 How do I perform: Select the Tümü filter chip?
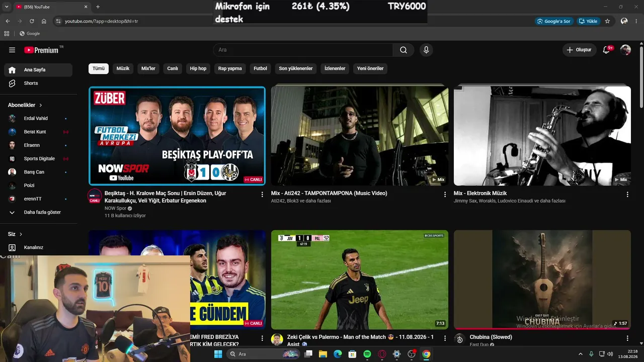[99, 68]
